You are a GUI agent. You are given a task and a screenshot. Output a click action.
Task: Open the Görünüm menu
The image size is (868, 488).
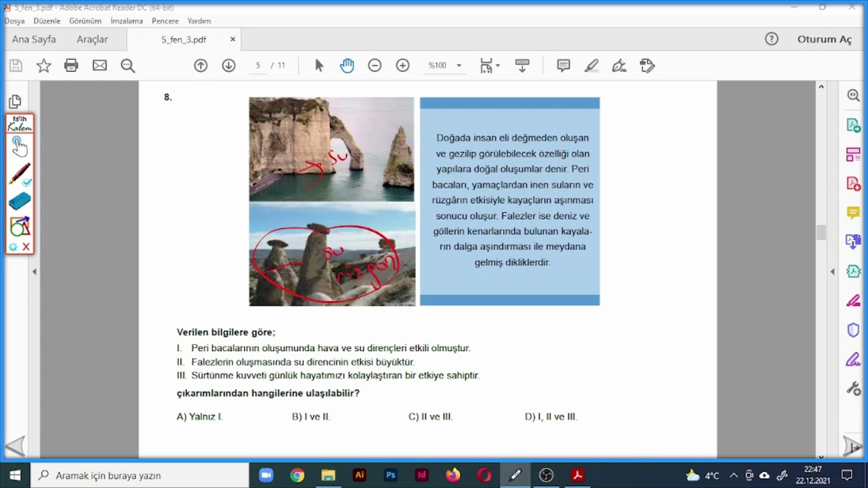coord(85,21)
